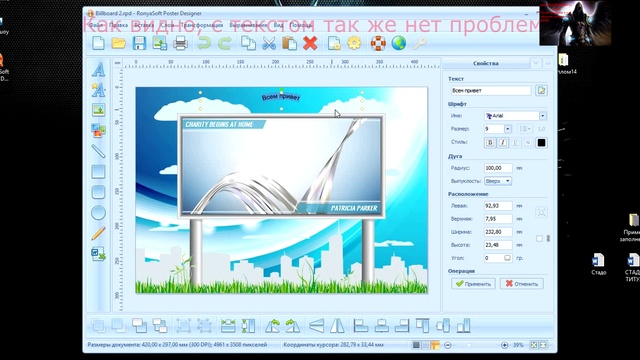Open the Трансформация menu
The width and height of the screenshot is (640, 360).
point(202,25)
